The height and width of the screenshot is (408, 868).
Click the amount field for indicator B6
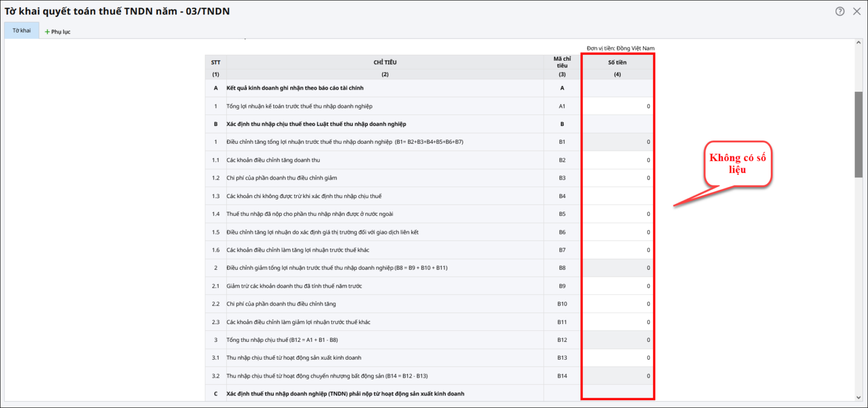(x=617, y=232)
